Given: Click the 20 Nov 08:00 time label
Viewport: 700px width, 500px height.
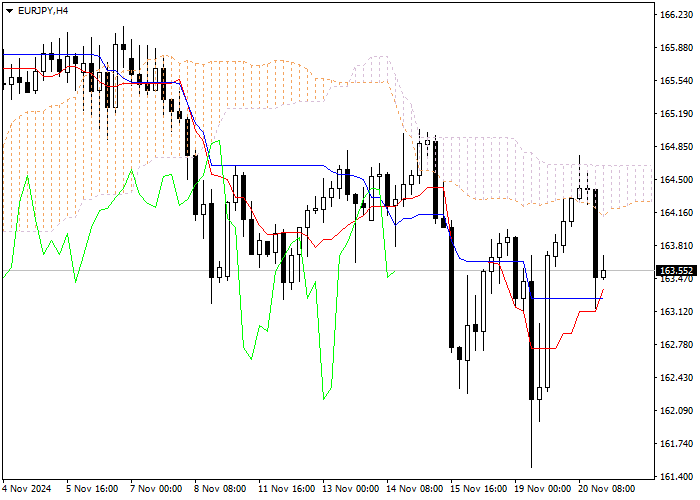Looking at the screenshot, I should pyautogui.click(x=607, y=489).
